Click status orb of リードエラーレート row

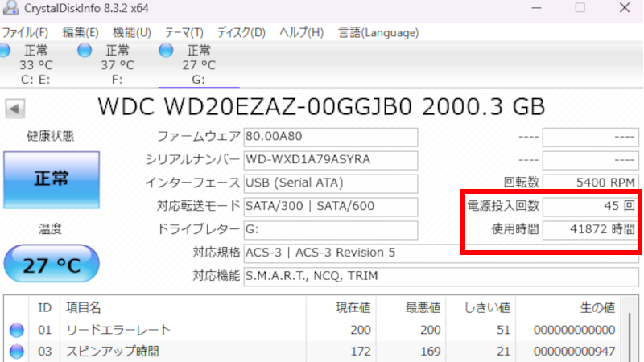(x=16, y=331)
